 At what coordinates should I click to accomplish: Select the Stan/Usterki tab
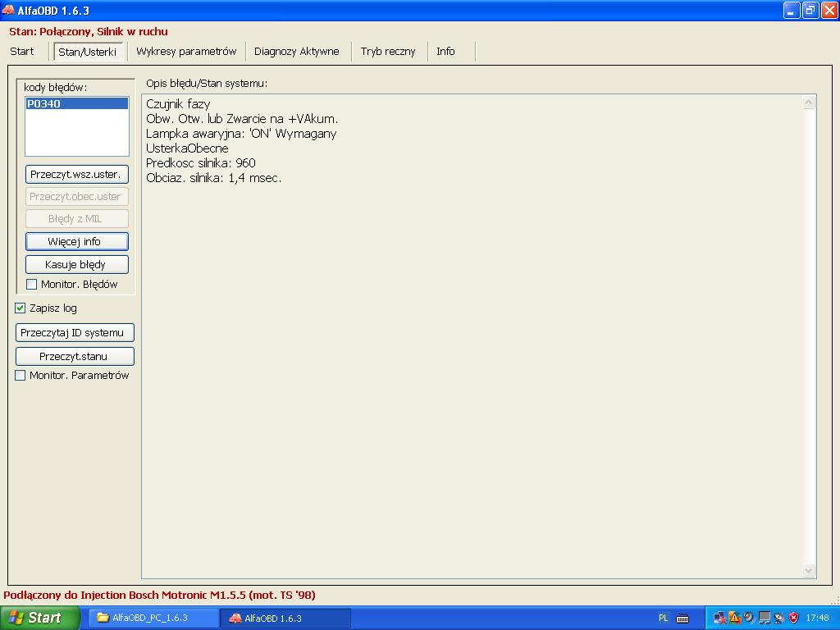click(87, 52)
